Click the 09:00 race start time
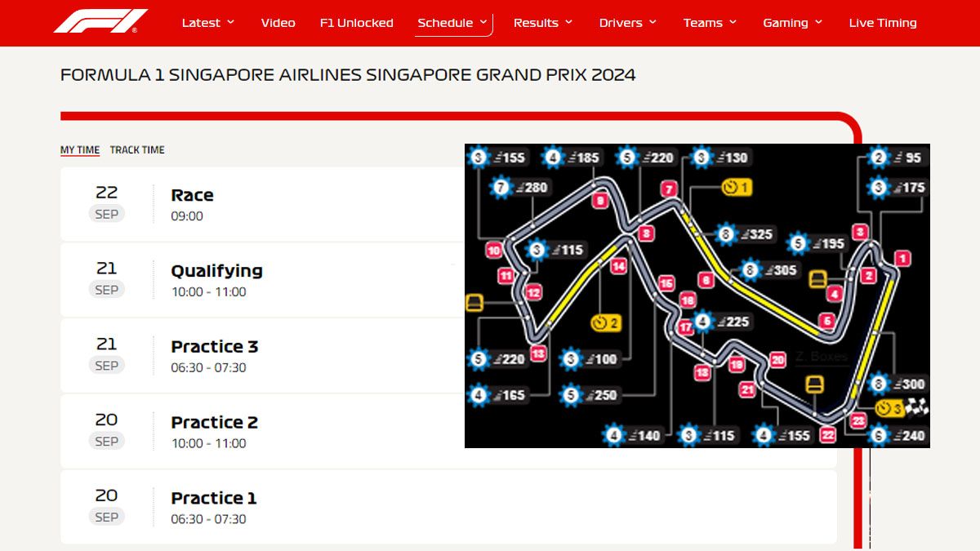This screenshot has height=551, width=980. pyautogui.click(x=187, y=216)
